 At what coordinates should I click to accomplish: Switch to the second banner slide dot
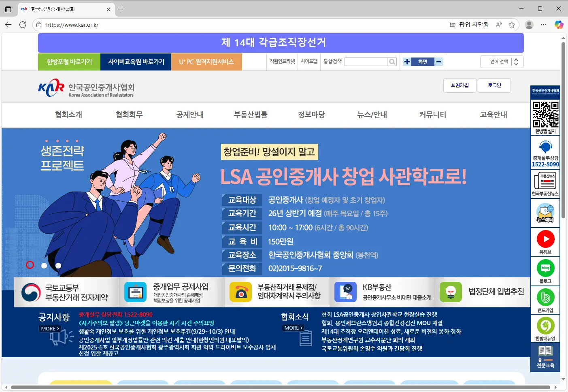pos(44,265)
